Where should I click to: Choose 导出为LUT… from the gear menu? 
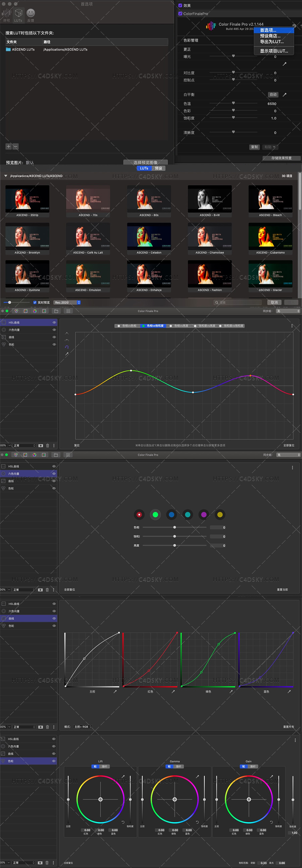click(x=274, y=42)
